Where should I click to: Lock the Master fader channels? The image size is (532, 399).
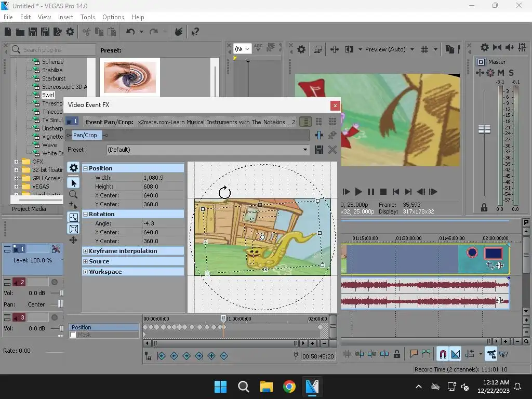coord(484,208)
